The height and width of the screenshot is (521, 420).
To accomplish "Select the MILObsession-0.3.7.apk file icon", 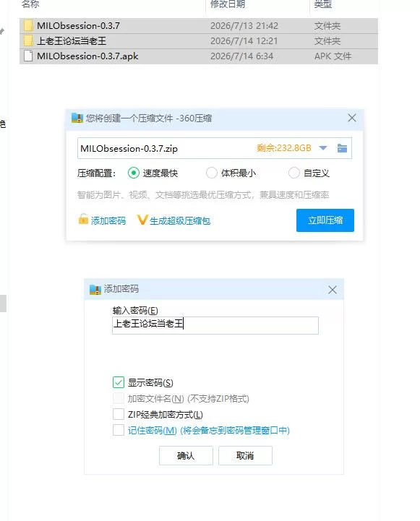I will [x=29, y=56].
